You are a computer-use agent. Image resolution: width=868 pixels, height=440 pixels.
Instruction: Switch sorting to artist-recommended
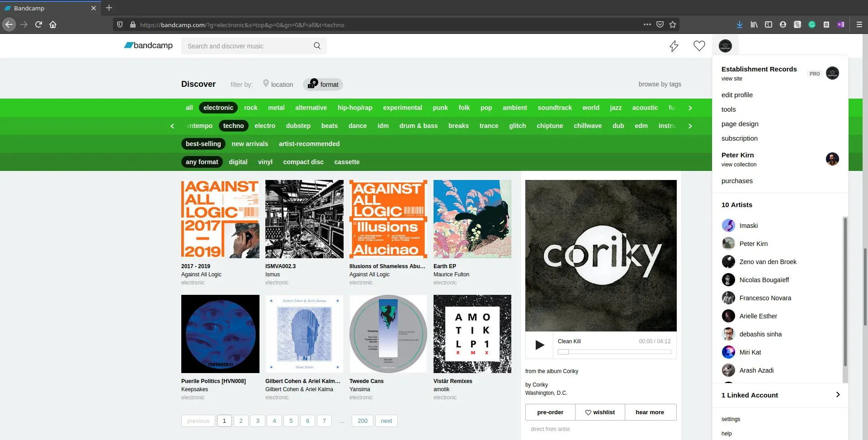[x=309, y=144]
